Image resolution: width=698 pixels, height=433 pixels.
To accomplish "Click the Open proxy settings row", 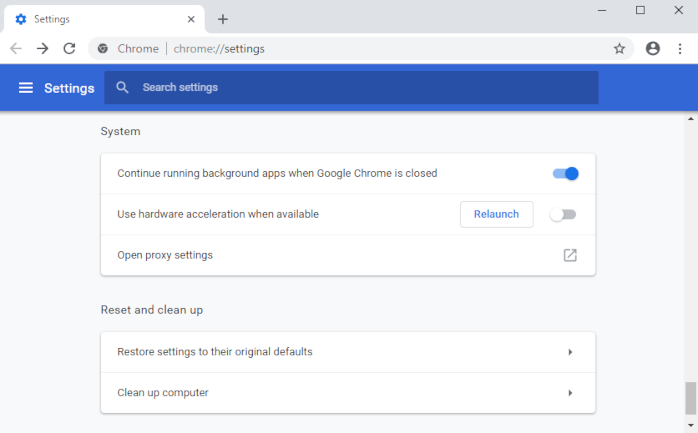I will point(348,255).
